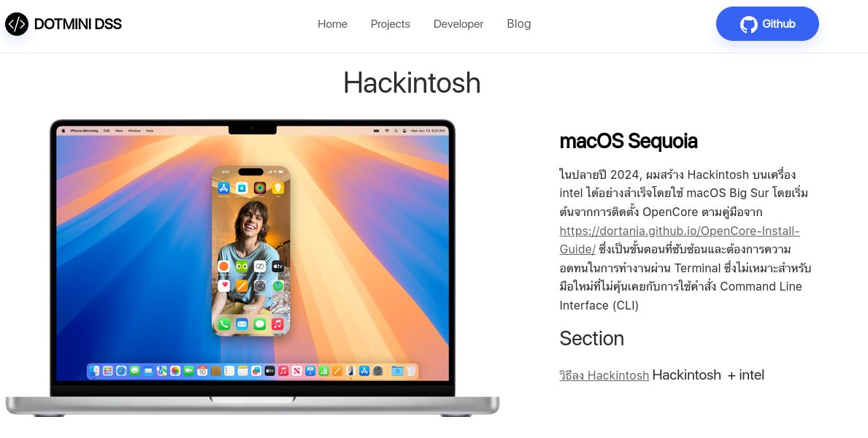The height and width of the screenshot is (438, 868).
Task: Go to the Home nav item
Action: click(x=332, y=24)
